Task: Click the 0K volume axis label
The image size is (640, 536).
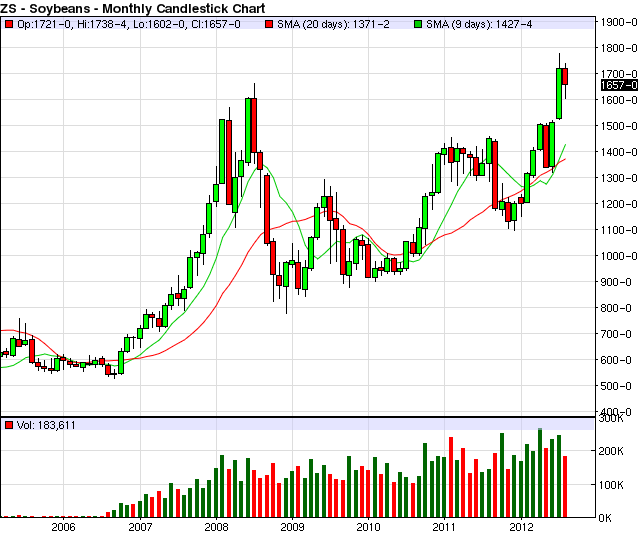Action: coord(605,518)
